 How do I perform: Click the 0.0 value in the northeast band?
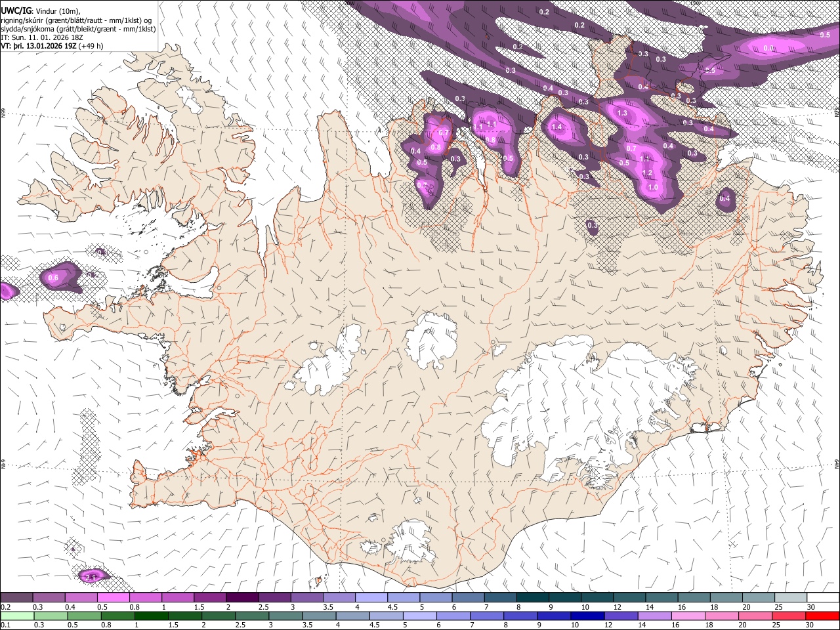click(x=768, y=48)
